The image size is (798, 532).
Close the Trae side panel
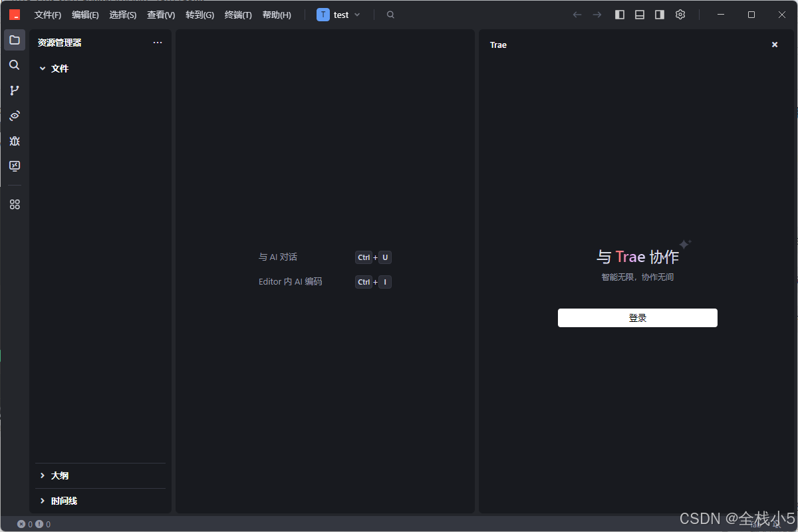775,45
